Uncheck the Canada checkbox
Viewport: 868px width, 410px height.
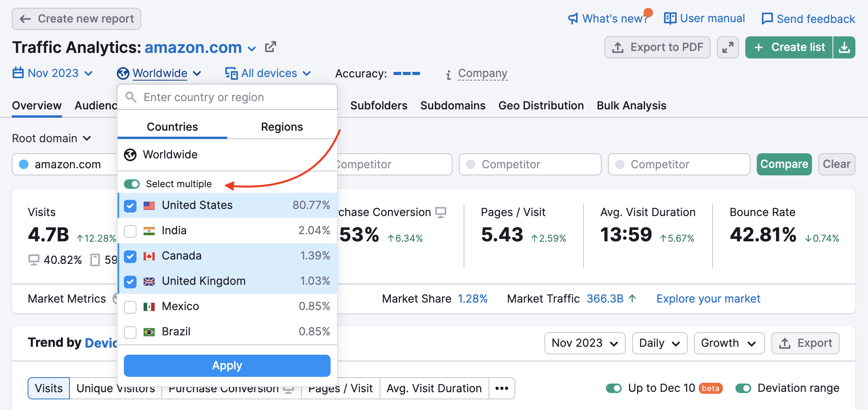click(x=130, y=256)
